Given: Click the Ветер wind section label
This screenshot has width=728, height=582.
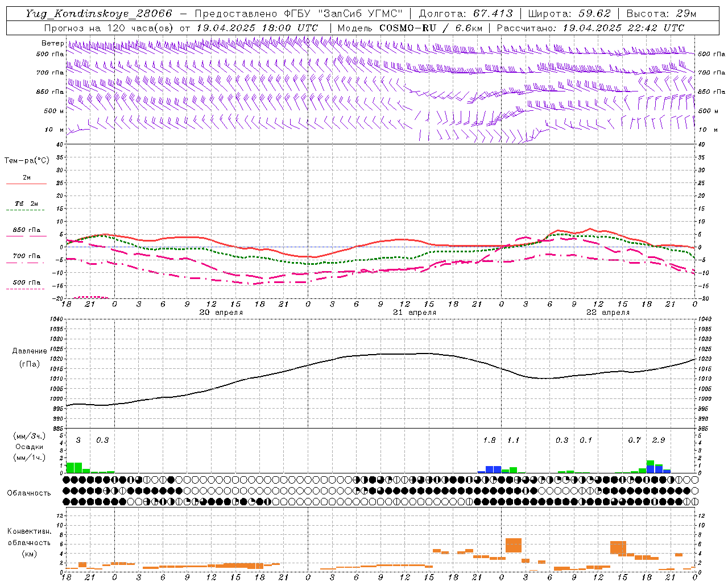Looking at the screenshot, I should 53,43.
